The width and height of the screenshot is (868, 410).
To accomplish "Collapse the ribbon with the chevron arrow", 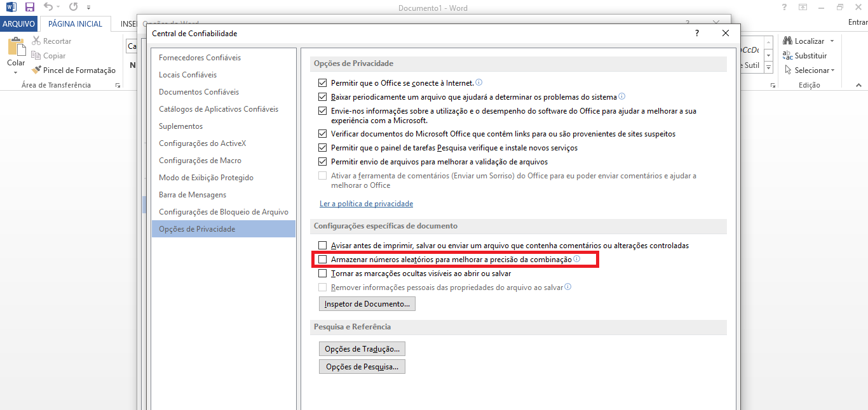I will click(858, 85).
